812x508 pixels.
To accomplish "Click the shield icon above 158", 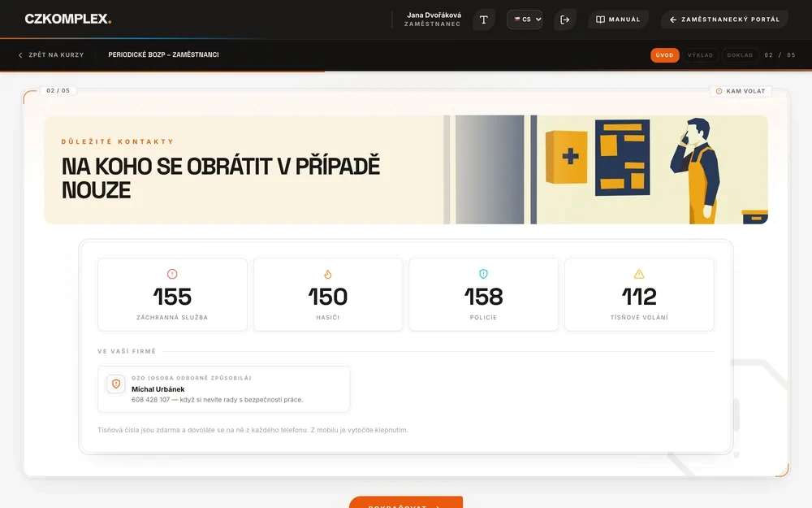I will tap(484, 274).
